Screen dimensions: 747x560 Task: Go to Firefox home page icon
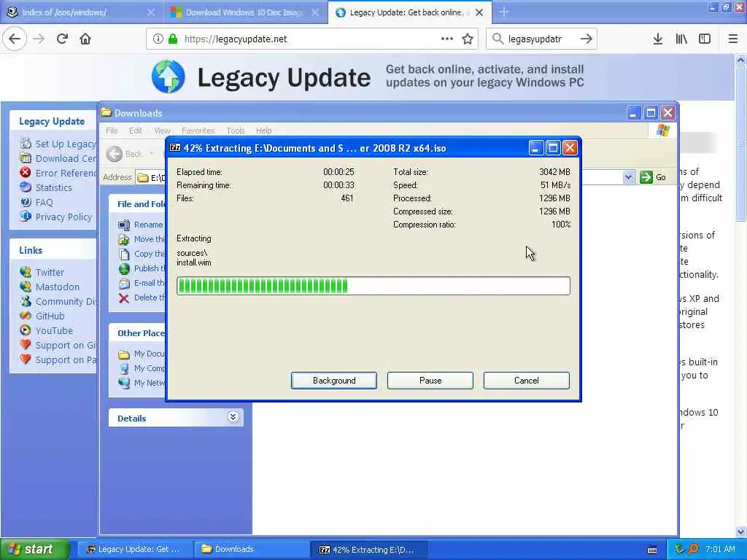85,39
